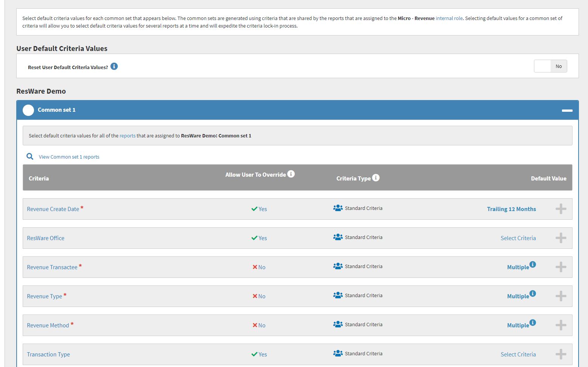This screenshot has height=367, width=588.
Task: Toggle the Reset User Default Criteria Values switch
Action: click(550, 66)
